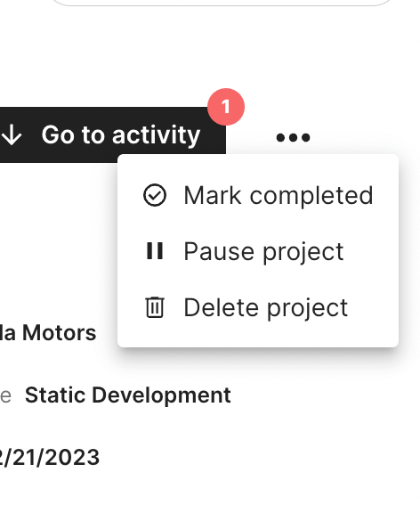The width and height of the screenshot is (420, 505).
Task: Click the pause bars icon
Action: [155, 251]
